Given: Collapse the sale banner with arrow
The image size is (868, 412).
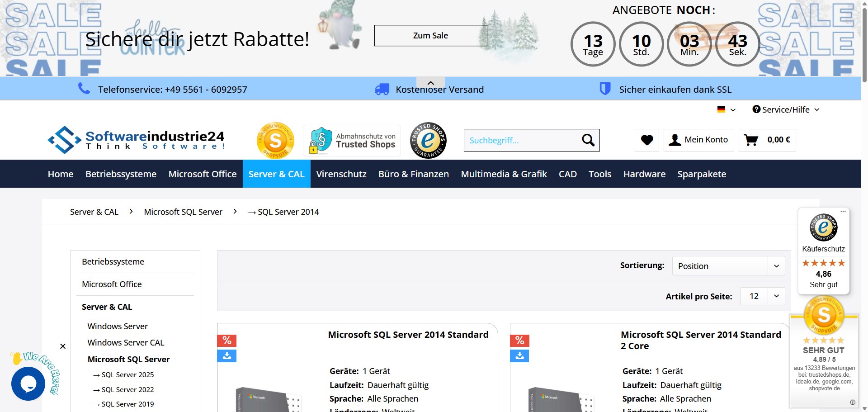Looking at the screenshot, I should [430, 83].
